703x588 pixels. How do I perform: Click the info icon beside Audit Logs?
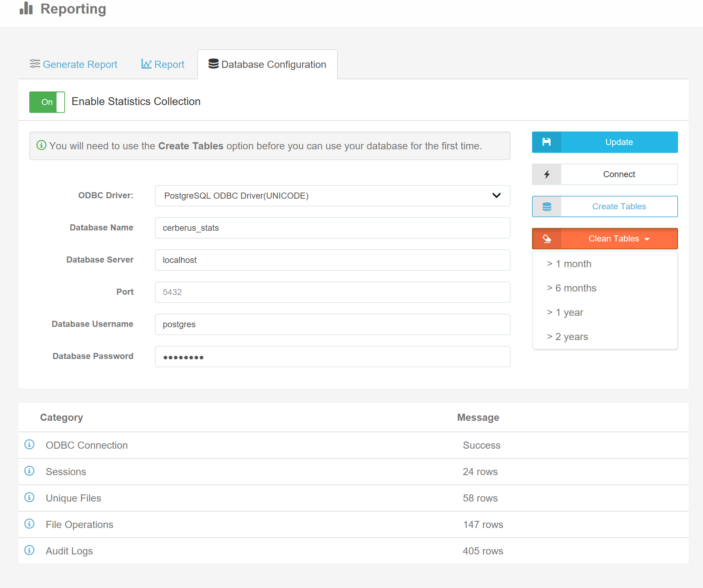tap(29, 550)
